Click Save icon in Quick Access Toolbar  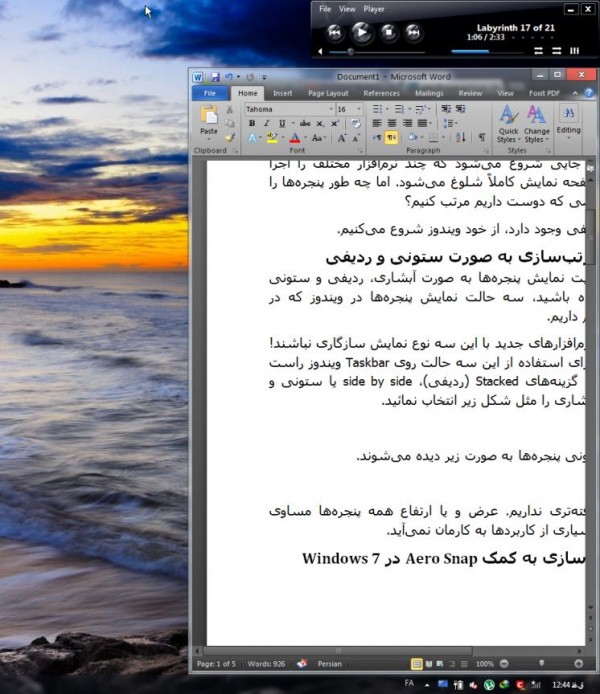214,76
